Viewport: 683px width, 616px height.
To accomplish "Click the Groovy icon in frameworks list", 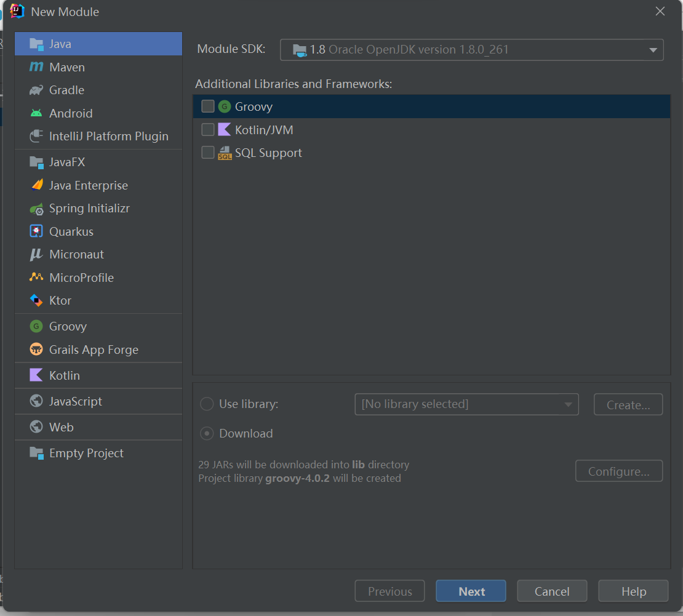I will point(225,106).
